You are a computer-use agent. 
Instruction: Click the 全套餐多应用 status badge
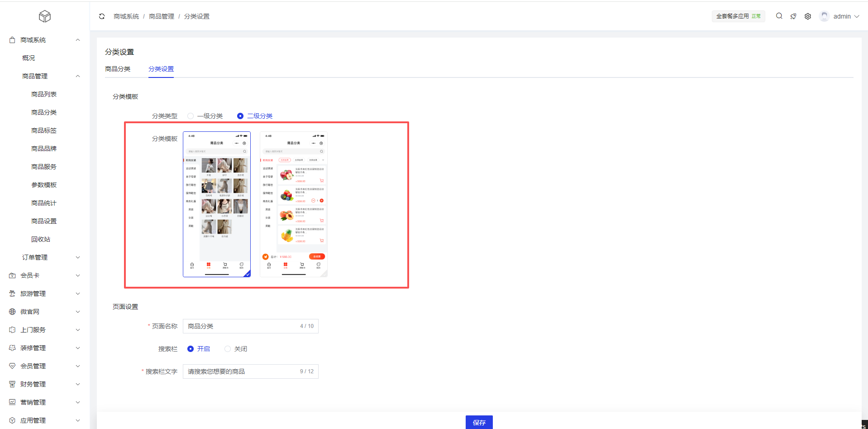coord(739,16)
